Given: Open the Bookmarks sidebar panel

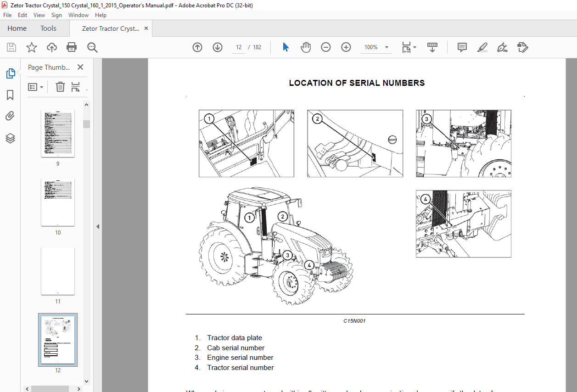Looking at the screenshot, I should (x=10, y=95).
